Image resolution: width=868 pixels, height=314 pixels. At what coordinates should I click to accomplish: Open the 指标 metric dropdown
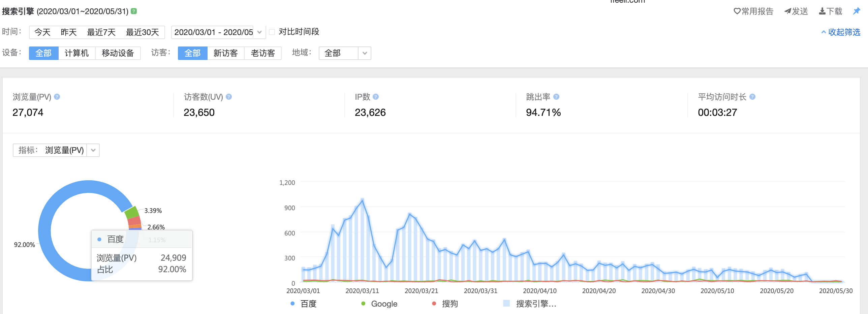[93, 150]
